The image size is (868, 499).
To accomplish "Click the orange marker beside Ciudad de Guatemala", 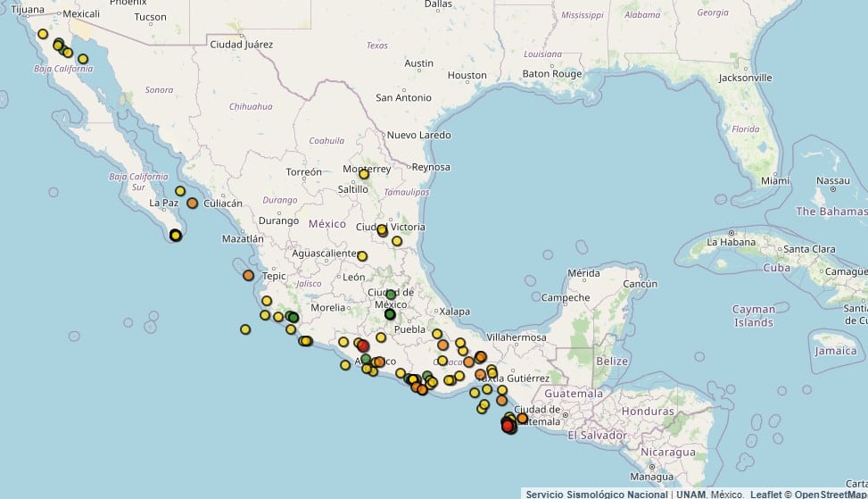I will (522, 419).
